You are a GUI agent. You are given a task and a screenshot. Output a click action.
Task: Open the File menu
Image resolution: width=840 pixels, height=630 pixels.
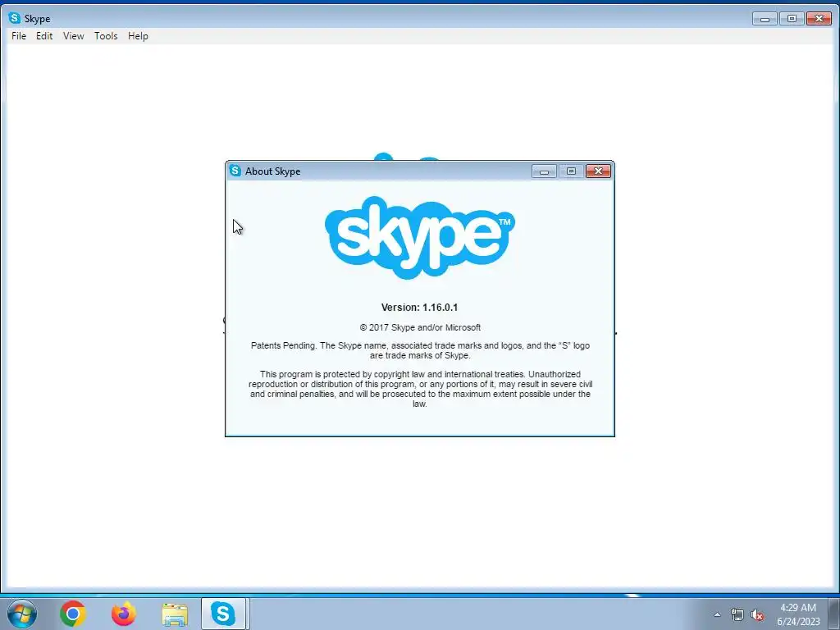(19, 36)
